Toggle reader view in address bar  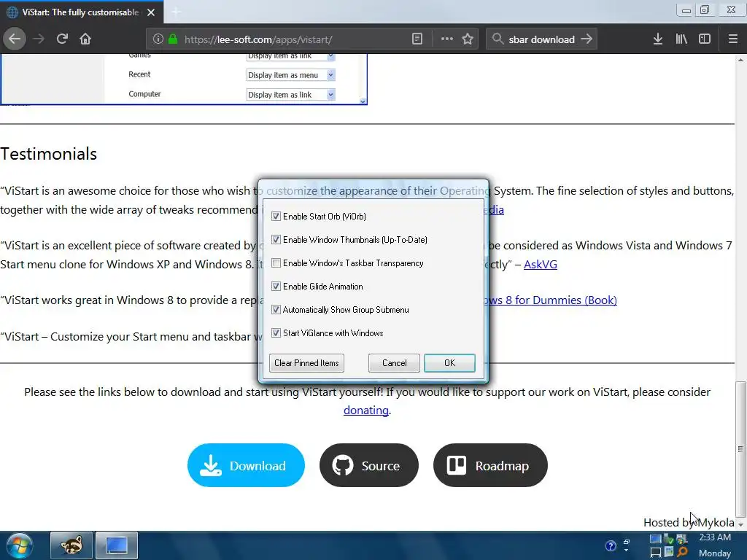tap(417, 39)
